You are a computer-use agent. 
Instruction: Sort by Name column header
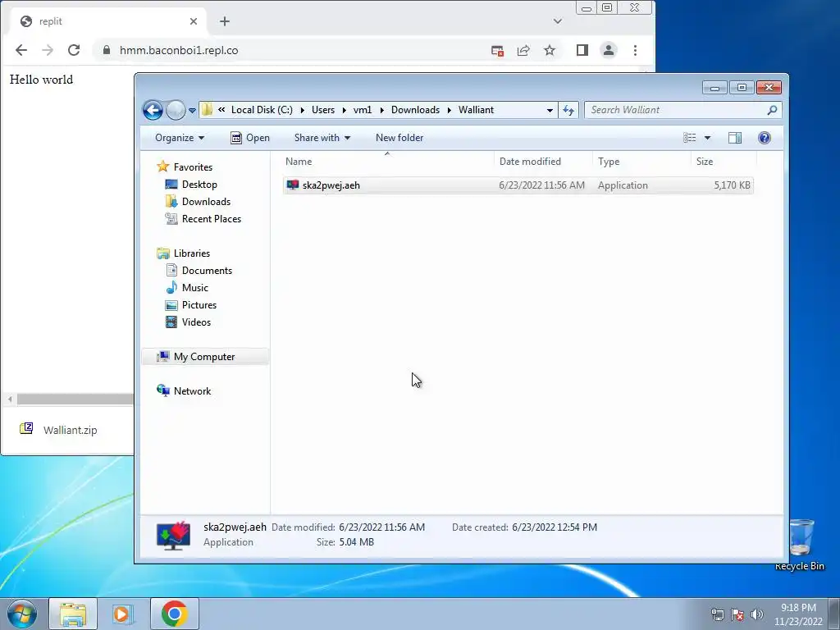coord(387,162)
